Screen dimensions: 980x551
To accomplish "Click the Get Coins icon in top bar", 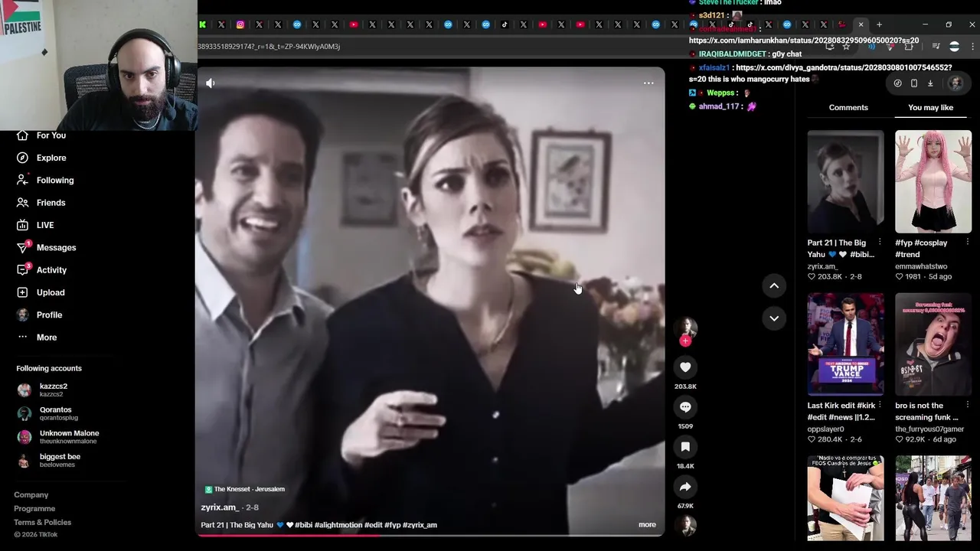I will [x=897, y=83].
